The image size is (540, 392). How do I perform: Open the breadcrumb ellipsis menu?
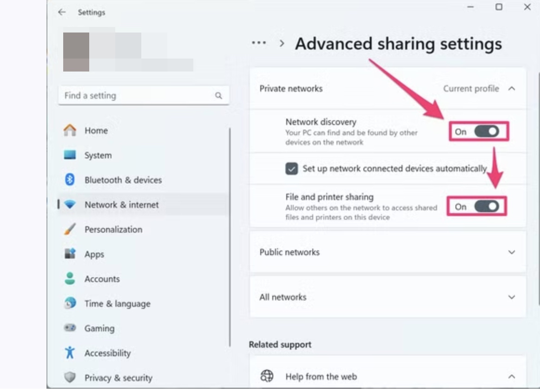(259, 43)
